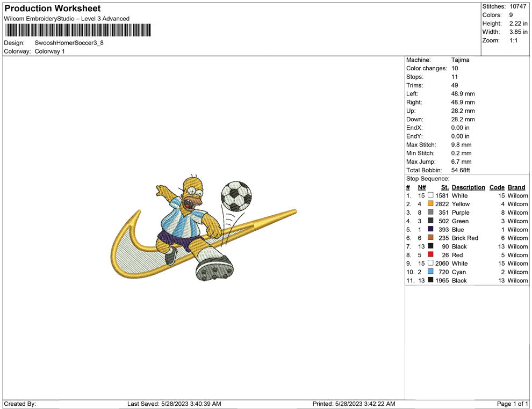532x409 pixels.
Task: Click the 'Brick Red' description
Action: tap(465, 238)
